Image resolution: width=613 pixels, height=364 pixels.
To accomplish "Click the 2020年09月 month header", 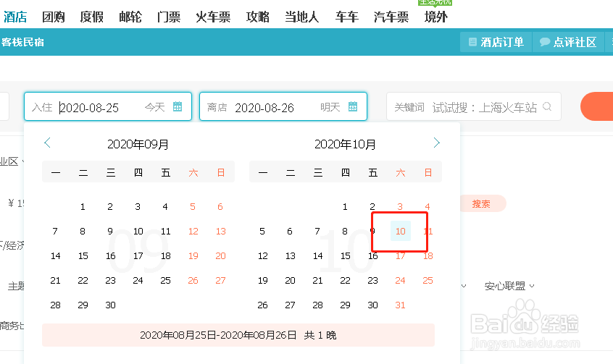I will 138,144.
